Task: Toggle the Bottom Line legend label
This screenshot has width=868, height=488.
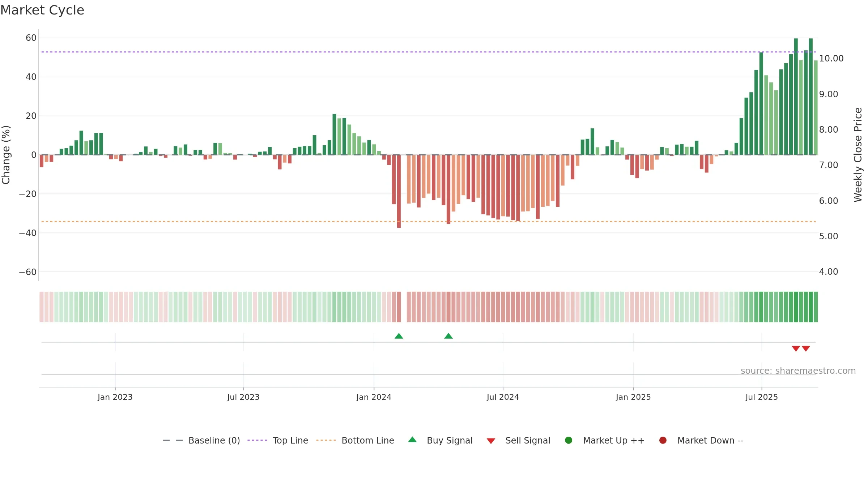Action: tap(368, 441)
